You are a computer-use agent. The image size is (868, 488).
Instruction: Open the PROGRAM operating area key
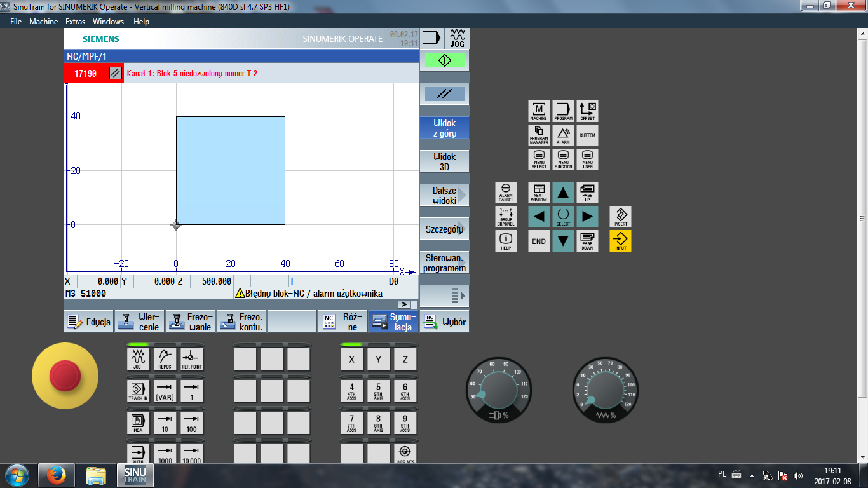tap(563, 111)
